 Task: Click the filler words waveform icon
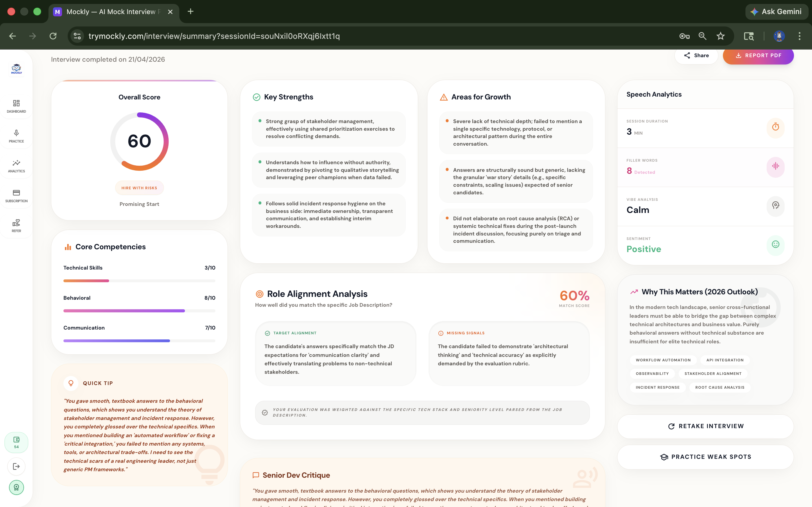click(775, 166)
